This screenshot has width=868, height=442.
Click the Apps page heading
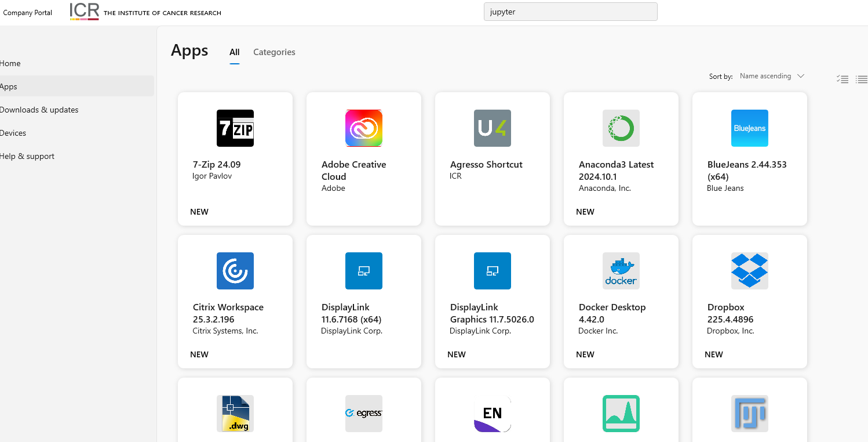point(189,50)
